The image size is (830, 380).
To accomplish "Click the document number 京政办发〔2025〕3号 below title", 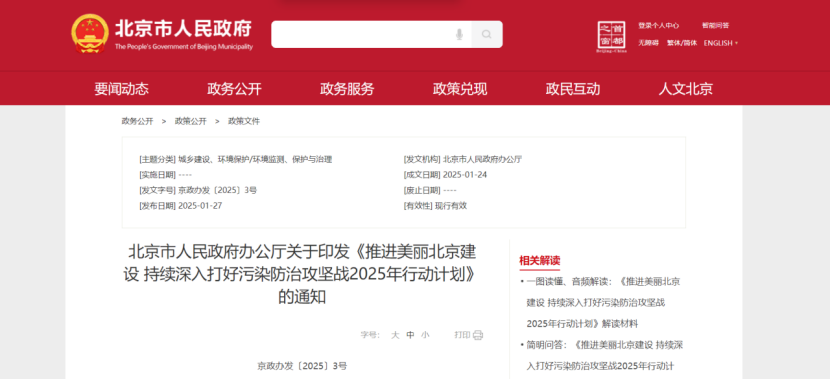I will pos(302,366).
